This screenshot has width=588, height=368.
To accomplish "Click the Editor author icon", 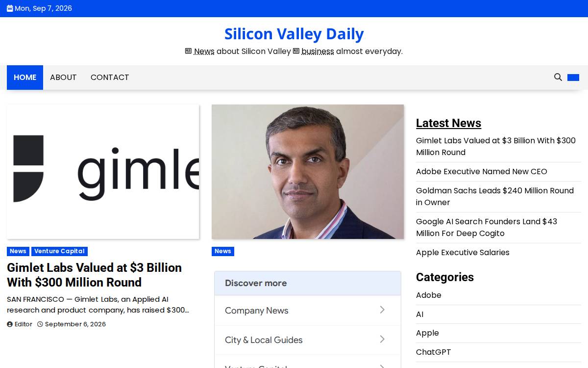I will [10, 324].
